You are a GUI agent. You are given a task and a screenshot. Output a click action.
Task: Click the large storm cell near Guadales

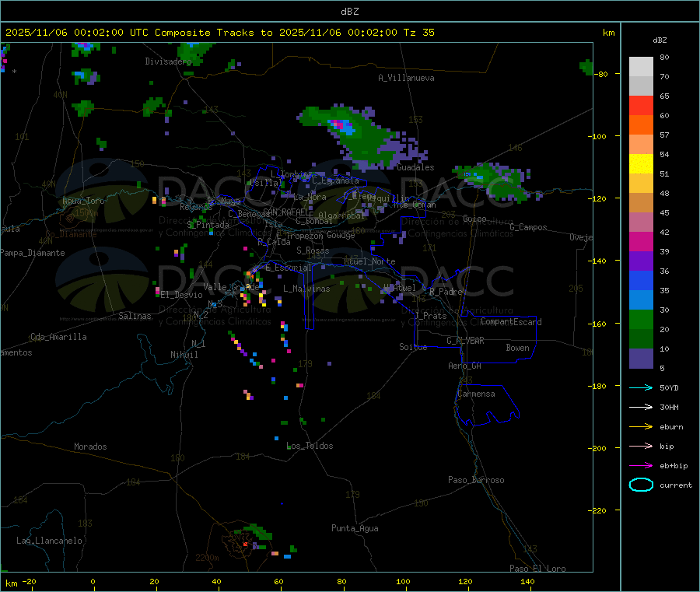coord(362,136)
